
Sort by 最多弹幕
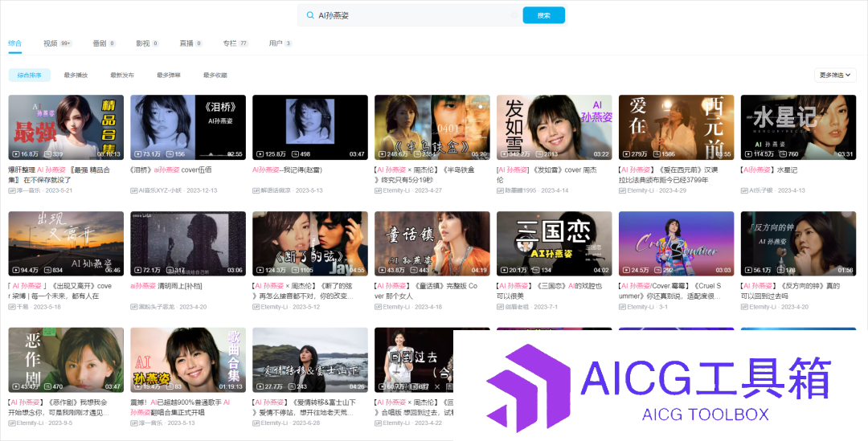168,76
